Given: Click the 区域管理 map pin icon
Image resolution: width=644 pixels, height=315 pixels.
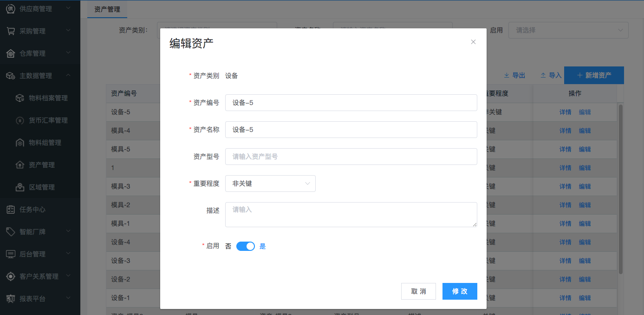Looking at the screenshot, I should [x=20, y=187].
